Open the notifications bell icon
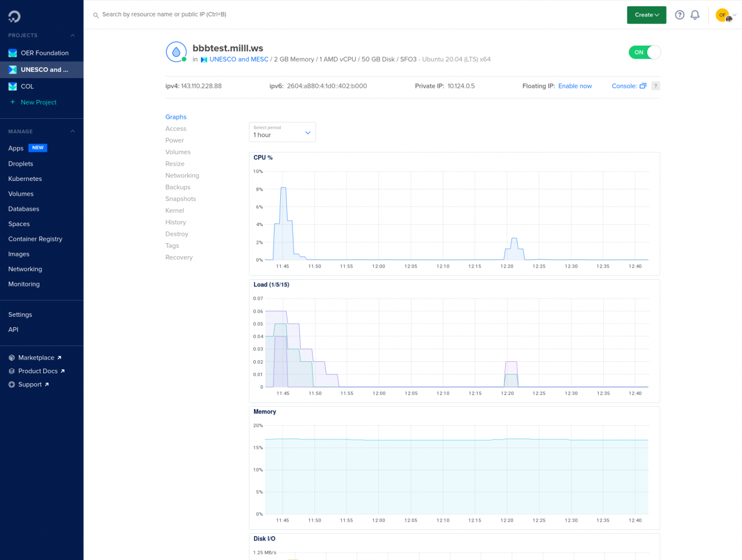 (695, 15)
